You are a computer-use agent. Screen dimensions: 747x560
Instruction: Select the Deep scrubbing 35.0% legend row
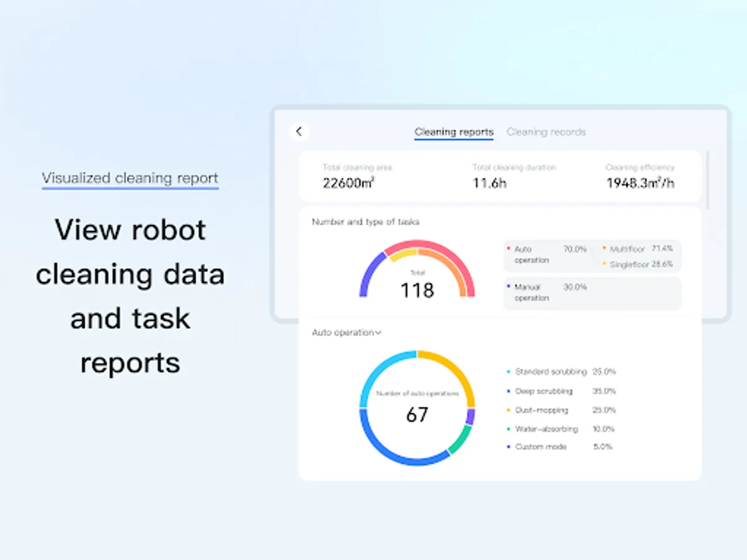pos(561,391)
